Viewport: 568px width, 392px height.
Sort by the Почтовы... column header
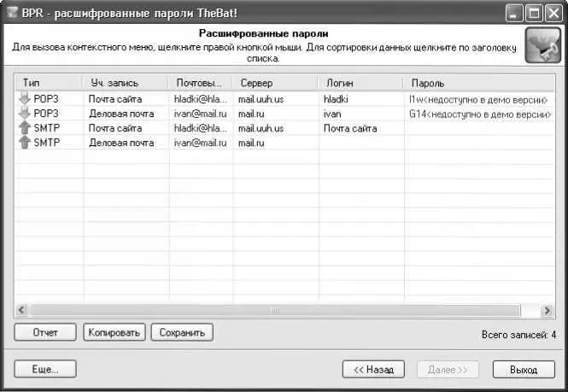(x=201, y=83)
